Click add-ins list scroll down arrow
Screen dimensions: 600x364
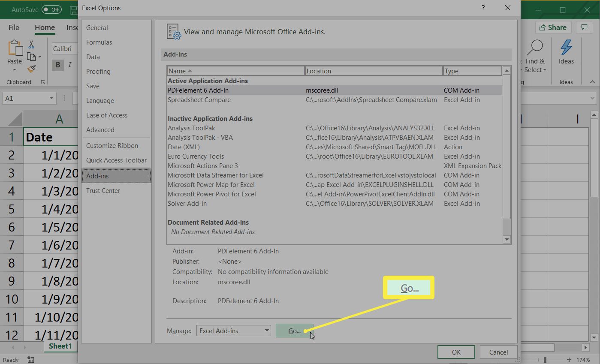[507, 240]
